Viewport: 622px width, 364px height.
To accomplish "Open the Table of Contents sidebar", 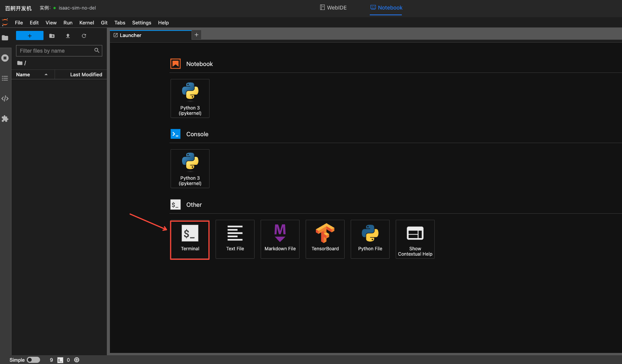I will [x=5, y=78].
